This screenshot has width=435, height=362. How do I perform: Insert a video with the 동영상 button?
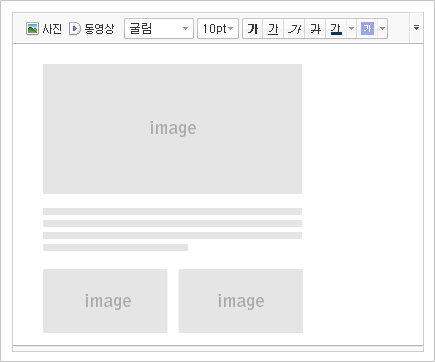pyautogui.click(x=91, y=29)
